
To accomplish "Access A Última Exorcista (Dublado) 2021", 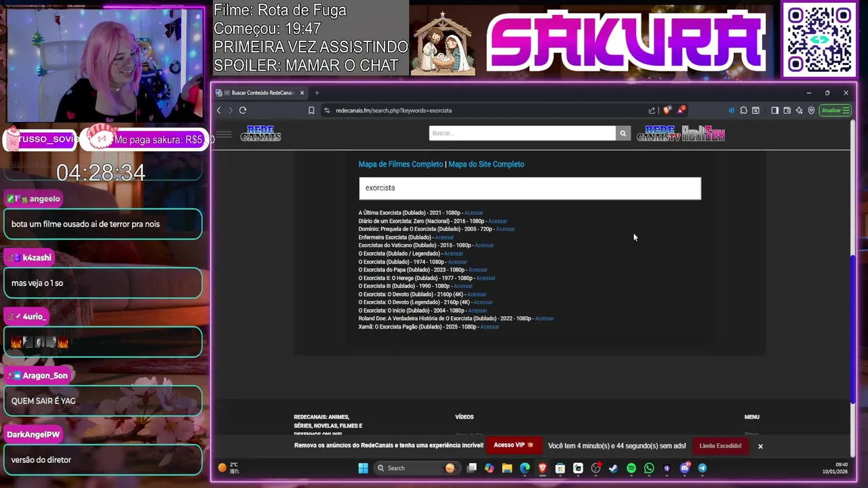I will point(473,213).
